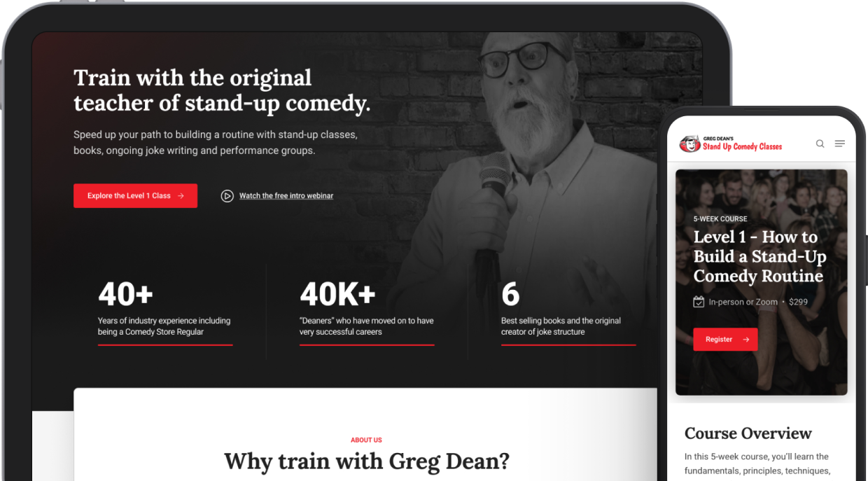This screenshot has width=868, height=481.
Task: Click the Course Overview heading
Action: click(748, 433)
